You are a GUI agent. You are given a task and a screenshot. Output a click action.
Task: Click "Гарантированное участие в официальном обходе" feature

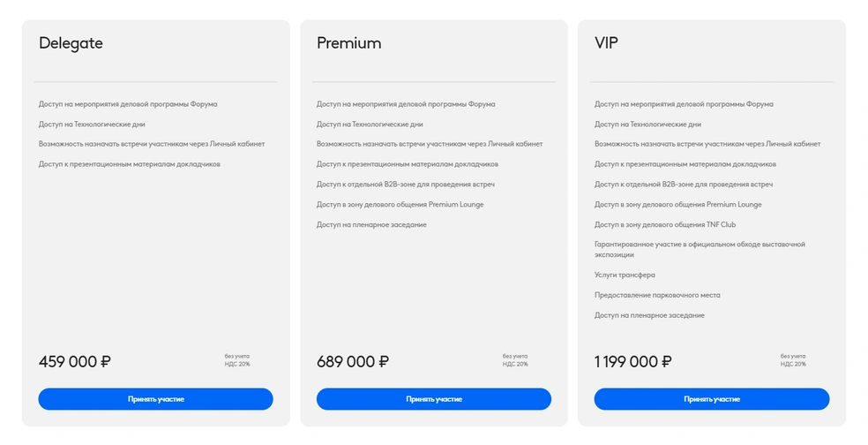(700, 249)
